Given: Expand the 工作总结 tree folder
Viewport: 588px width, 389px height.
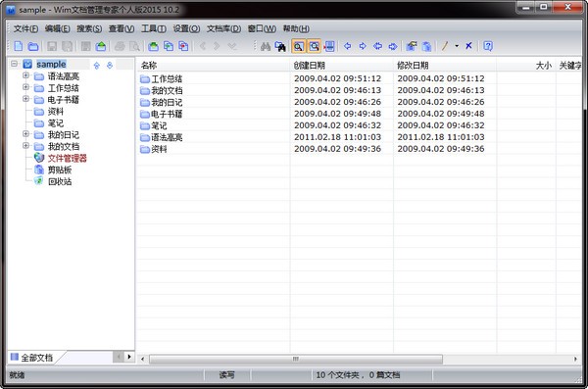Looking at the screenshot, I should click(x=25, y=87).
